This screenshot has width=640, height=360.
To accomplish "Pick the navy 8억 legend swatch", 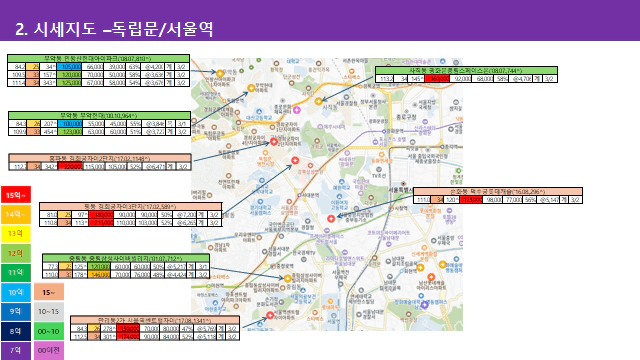I will [16, 331].
